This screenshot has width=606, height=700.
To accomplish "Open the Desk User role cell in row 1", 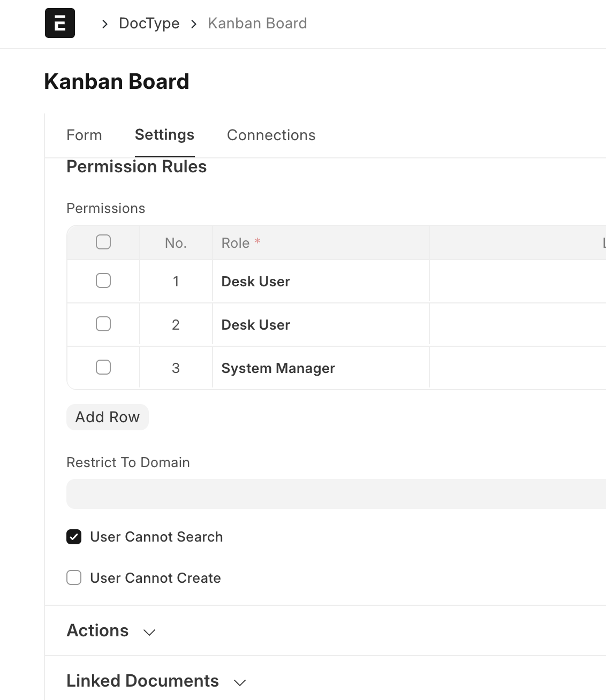I will (320, 281).
